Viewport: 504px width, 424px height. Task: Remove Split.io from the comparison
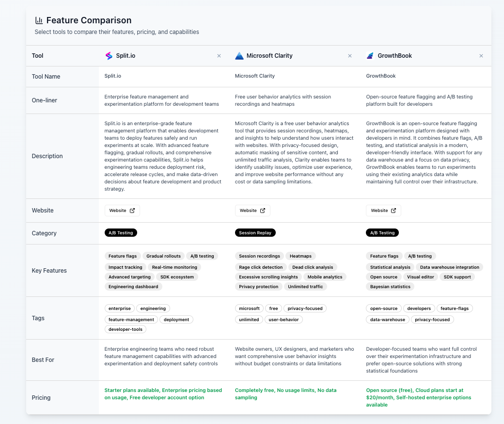(219, 56)
